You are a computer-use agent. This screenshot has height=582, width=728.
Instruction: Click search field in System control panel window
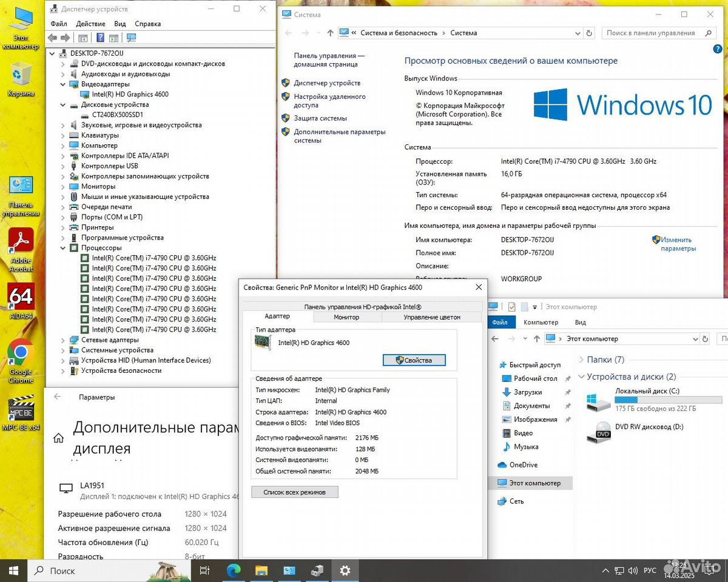(659, 33)
